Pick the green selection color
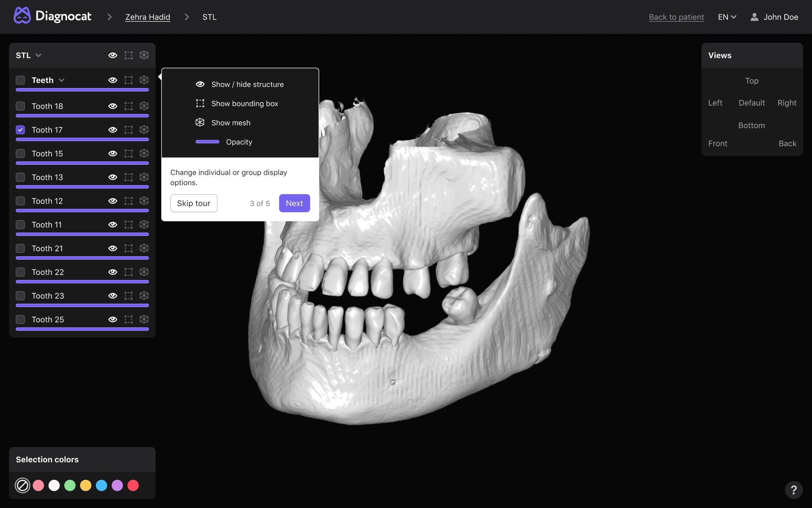 [x=70, y=485]
